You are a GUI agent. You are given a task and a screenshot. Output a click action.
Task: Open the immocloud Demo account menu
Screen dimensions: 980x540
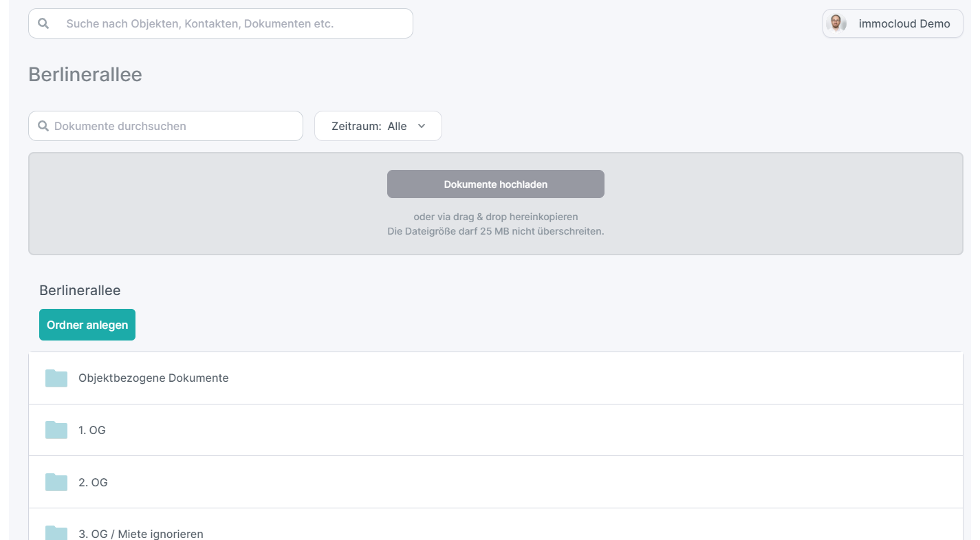pyautogui.click(x=893, y=23)
